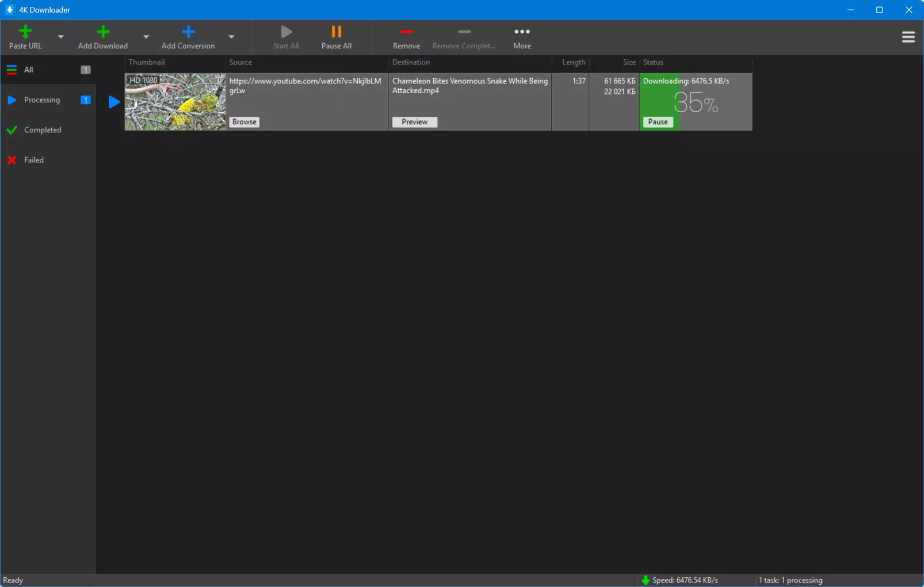Click the Start All play icon

pyautogui.click(x=286, y=32)
